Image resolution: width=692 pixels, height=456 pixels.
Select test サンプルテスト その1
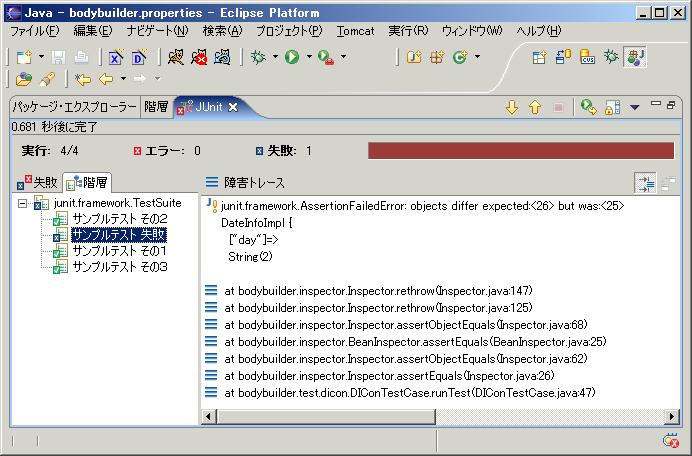click(x=120, y=251)
